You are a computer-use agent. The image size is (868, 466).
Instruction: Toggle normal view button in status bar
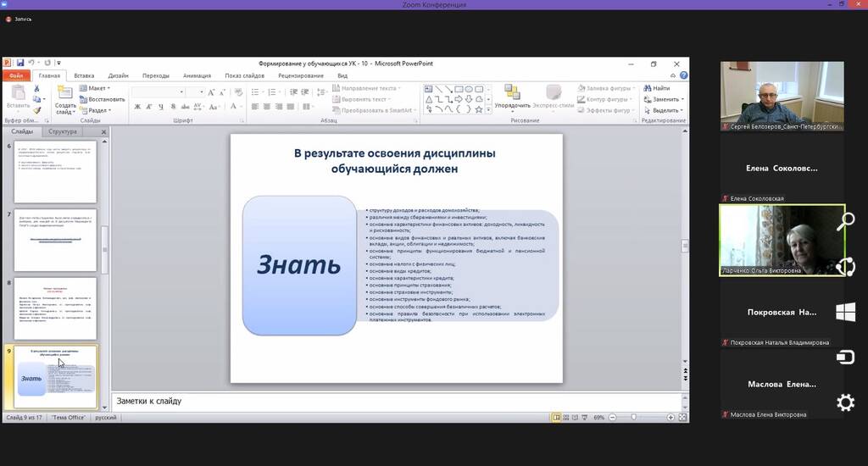[x=556, y=418]
